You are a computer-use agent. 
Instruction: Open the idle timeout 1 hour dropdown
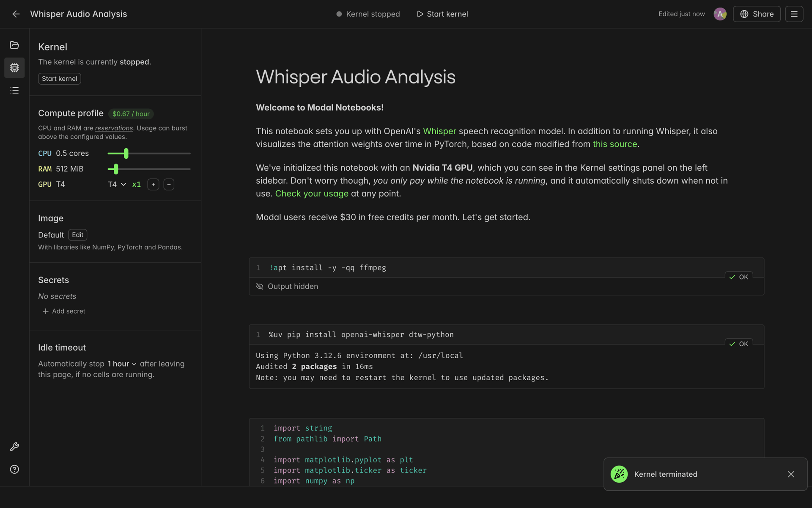click(x=122, y=364)
